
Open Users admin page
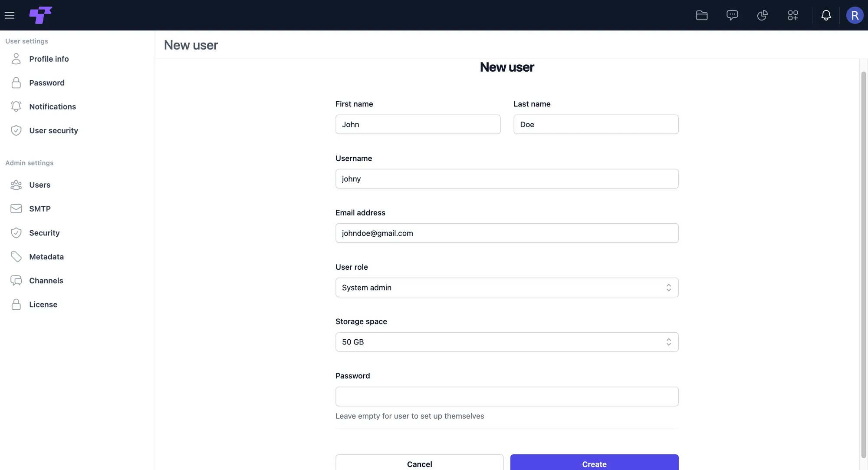[x=39, y=185]
